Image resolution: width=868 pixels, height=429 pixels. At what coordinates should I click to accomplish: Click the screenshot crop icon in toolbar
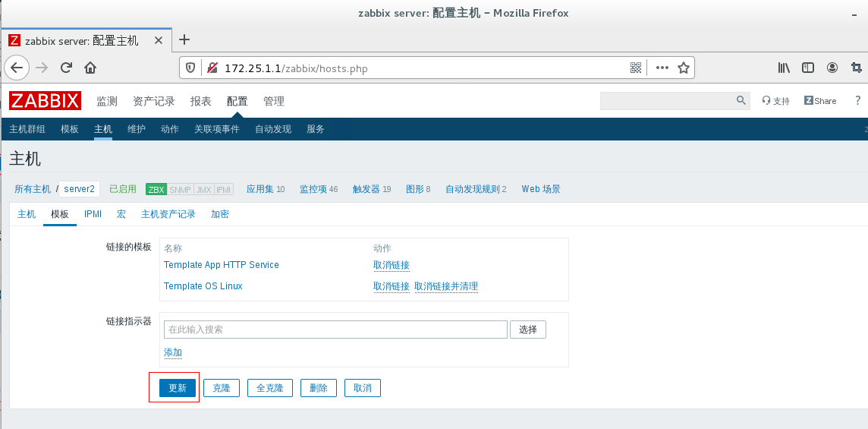[x=857, y=68]
